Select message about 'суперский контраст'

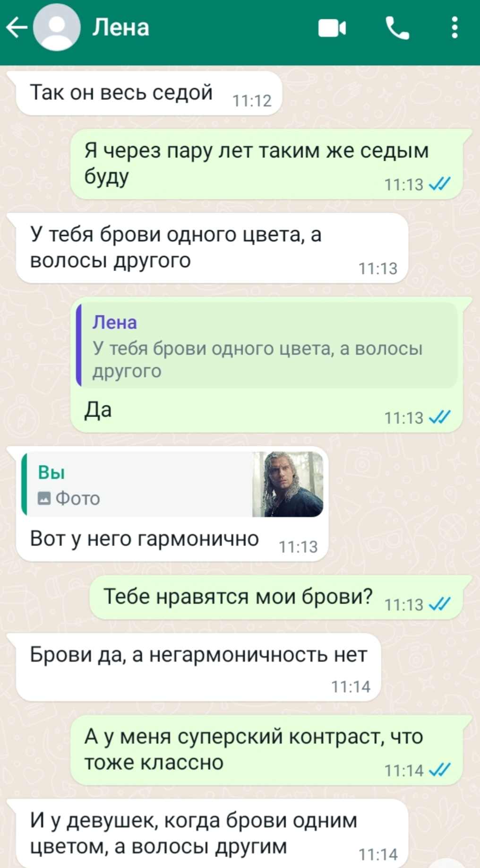tap(267, 750)
